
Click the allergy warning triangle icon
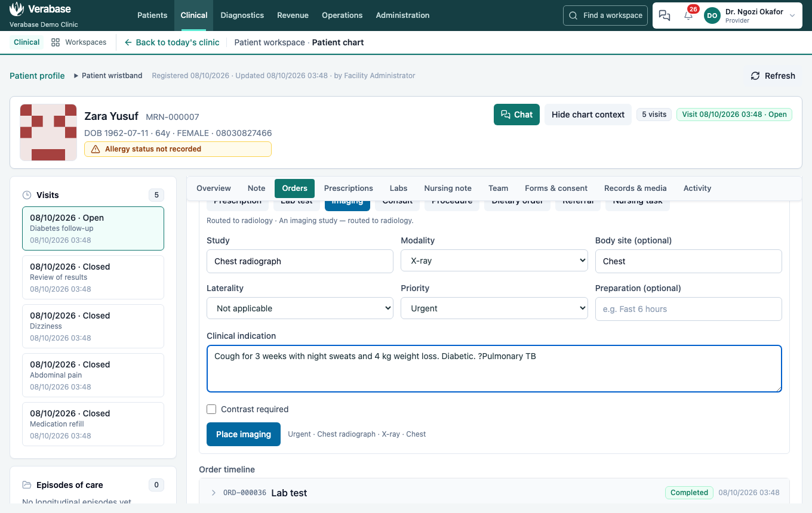96,149
